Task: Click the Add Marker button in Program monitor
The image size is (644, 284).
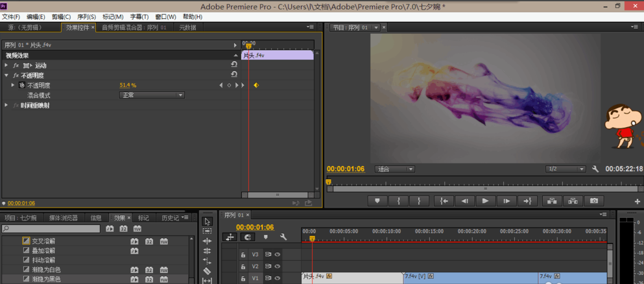Action: [x=377, y=201]
